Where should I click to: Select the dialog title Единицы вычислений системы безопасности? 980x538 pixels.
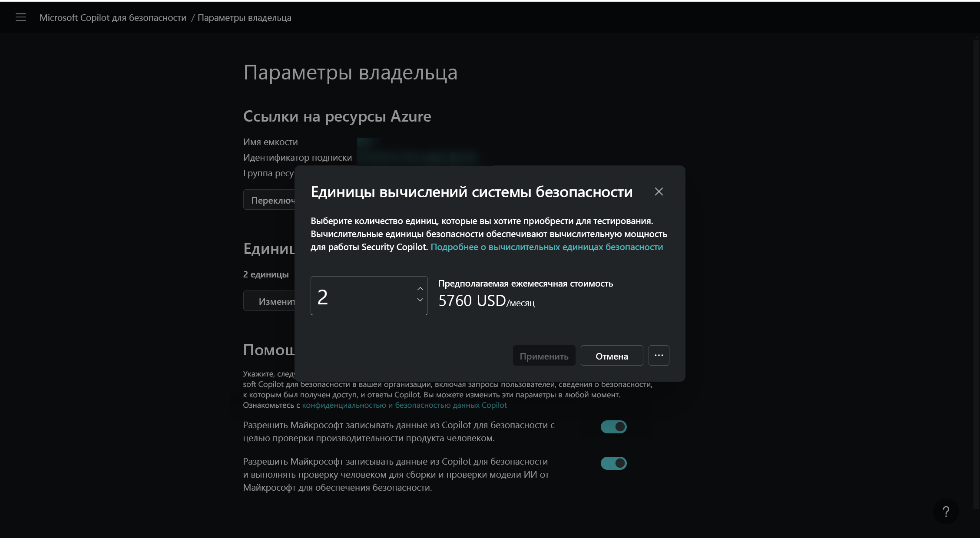472,192
